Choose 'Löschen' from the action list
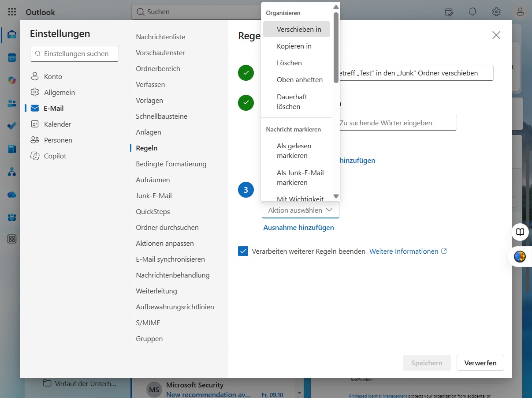The height and width of the screenshot is (398, 532). [x=297, y=63]
